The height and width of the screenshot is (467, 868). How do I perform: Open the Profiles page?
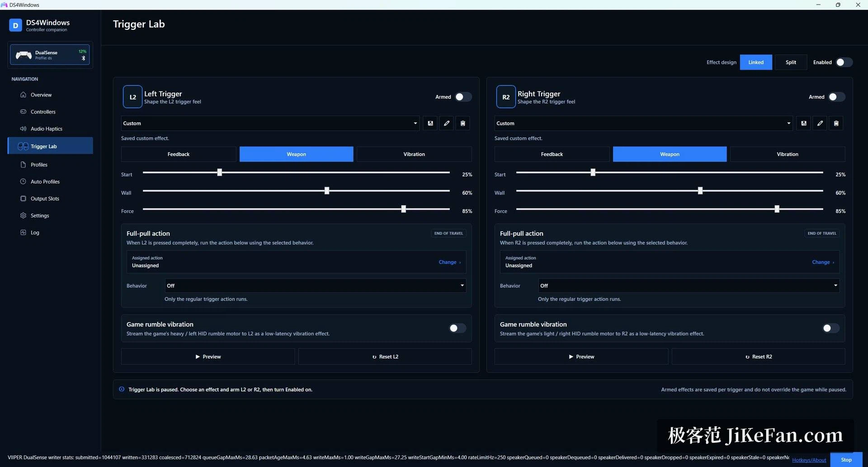[x=50, y=165]
